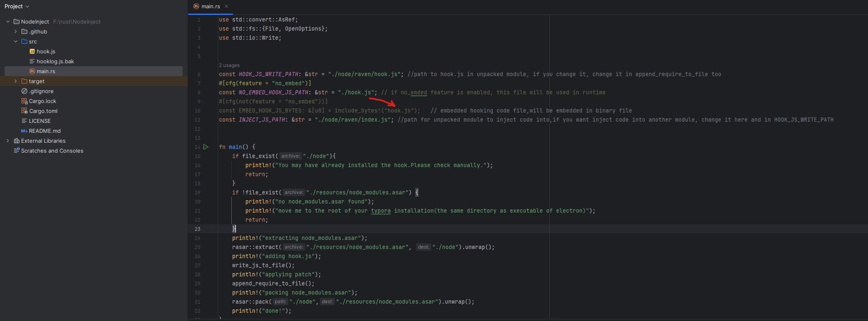Open .gitignore file
This screenshot has width=868, height=321.
tap(41, 91)
